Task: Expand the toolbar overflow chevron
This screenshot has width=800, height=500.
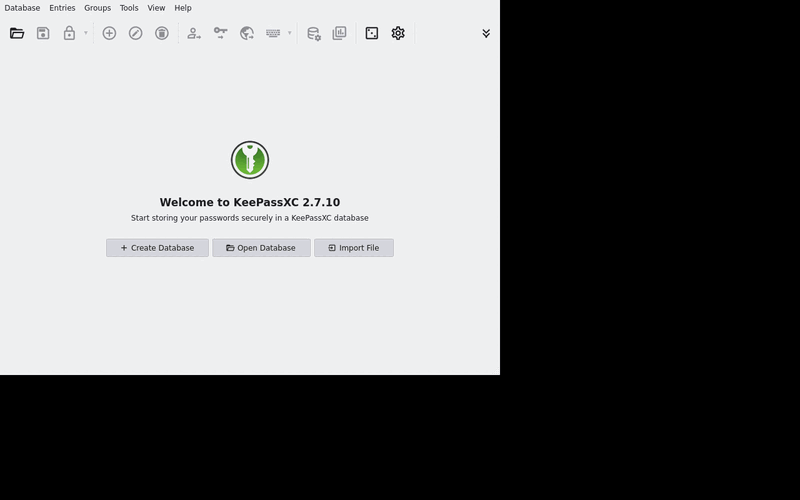Action: [486, 33]
